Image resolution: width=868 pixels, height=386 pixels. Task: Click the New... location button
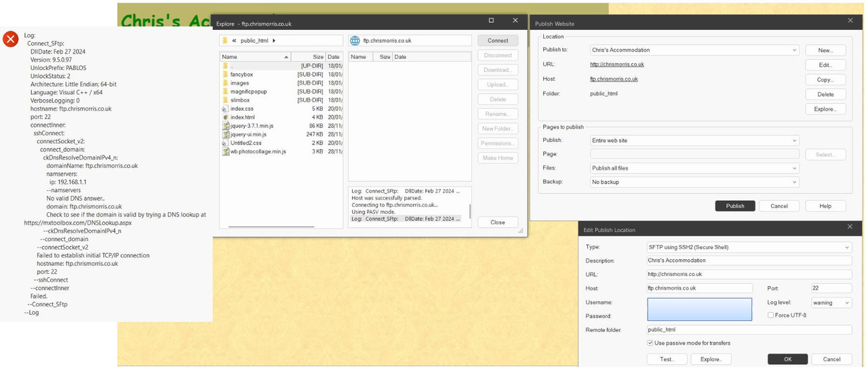pyautogui.click(x=825, y=50)
